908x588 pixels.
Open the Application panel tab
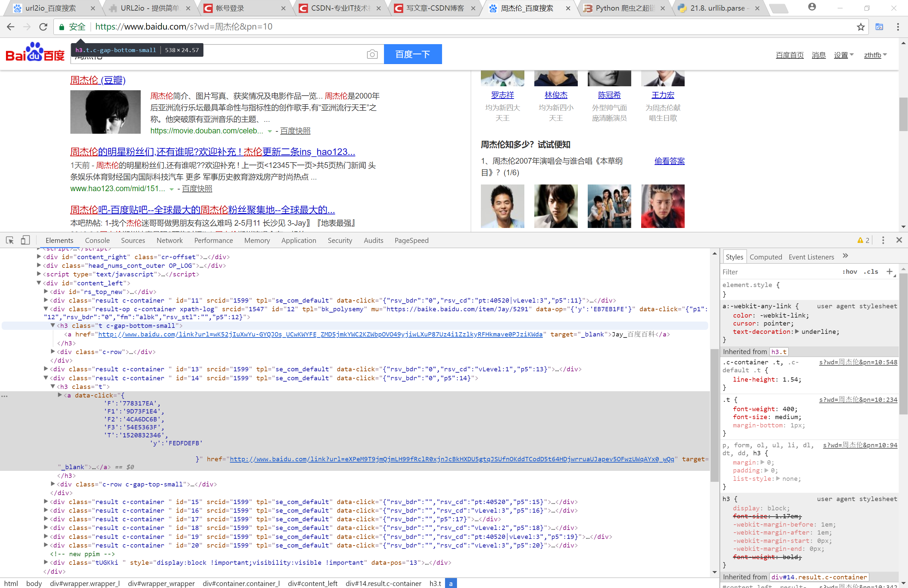point(299,240)
